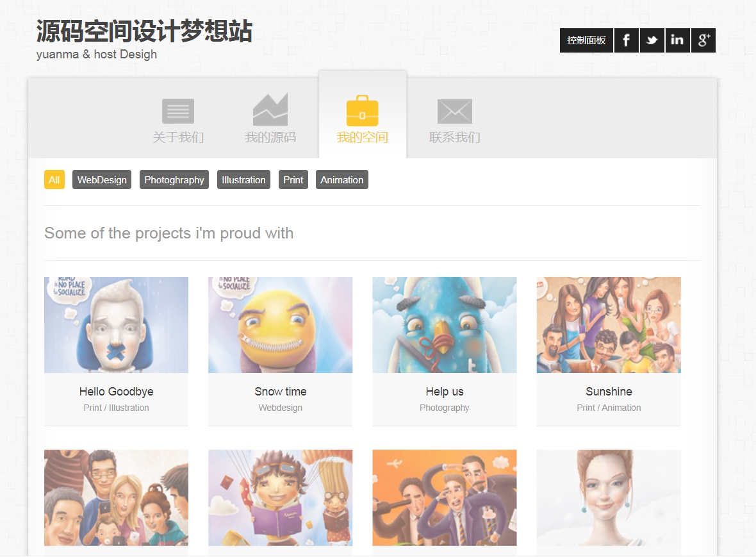756x557 pixels.
Task: Filter projects by Illustration
Action: coord(243,180)
